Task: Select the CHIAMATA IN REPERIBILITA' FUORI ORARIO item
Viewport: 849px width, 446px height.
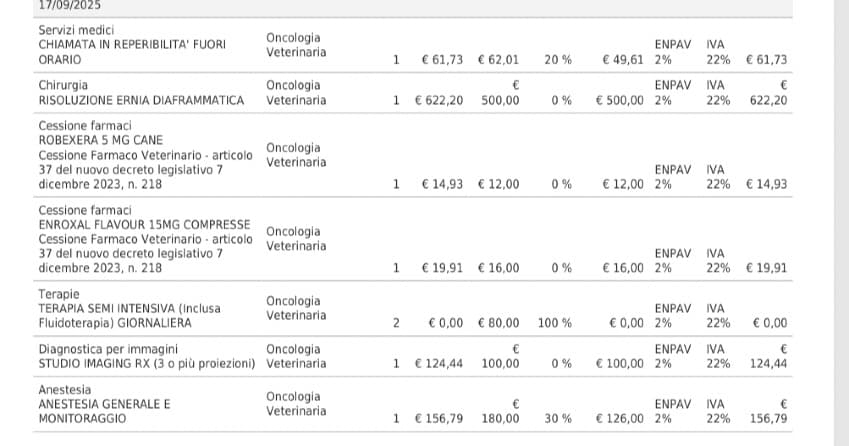Action: click(132, 52)
